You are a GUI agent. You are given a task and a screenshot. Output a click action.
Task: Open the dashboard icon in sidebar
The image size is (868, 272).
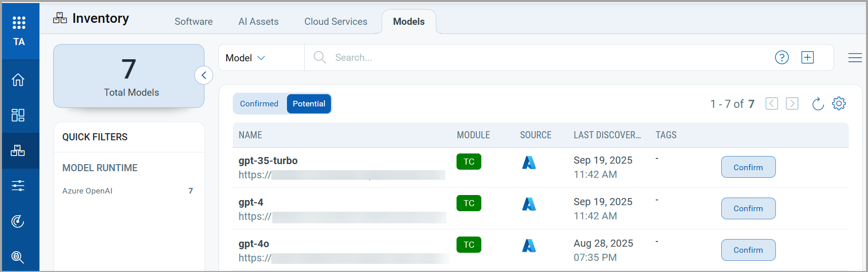pyautogui.click(x=18, y=115)
